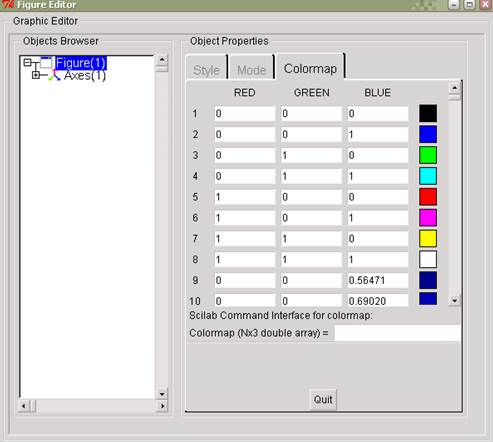Click the GREEN field of row 1
Screen dimensions: 493x442
tap(311, 114)
